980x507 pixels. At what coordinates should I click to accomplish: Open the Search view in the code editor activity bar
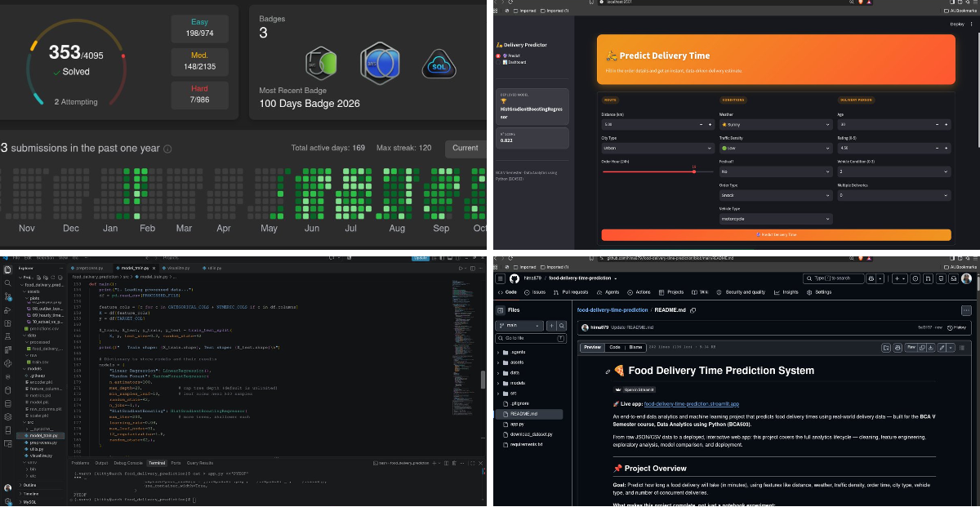7,282
